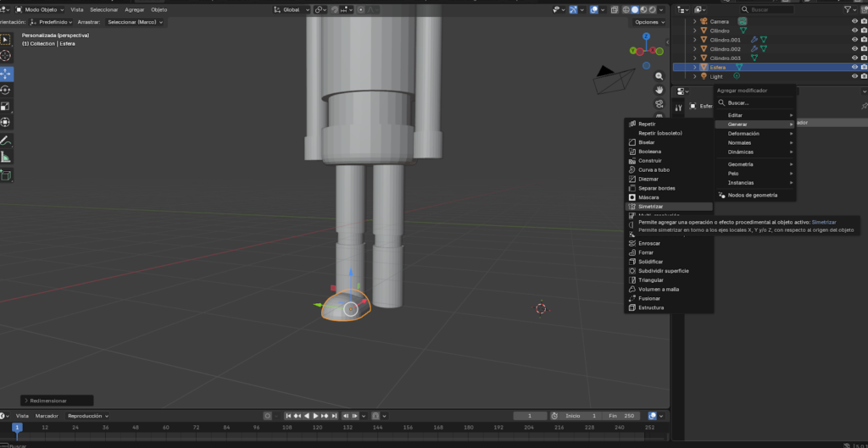Open the Objeto menu in viewport header
This screenshot has width=868, height=448.
tap(159, 10)
